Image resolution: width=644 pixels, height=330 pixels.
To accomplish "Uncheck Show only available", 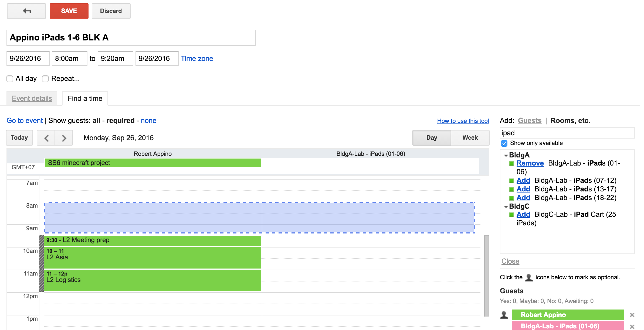I will pos(504,143).
